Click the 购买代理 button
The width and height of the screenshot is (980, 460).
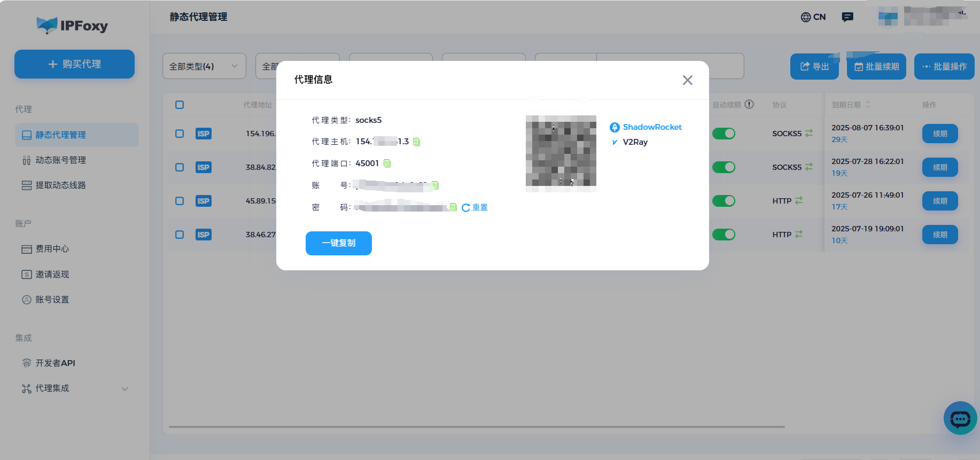[74, 64]
